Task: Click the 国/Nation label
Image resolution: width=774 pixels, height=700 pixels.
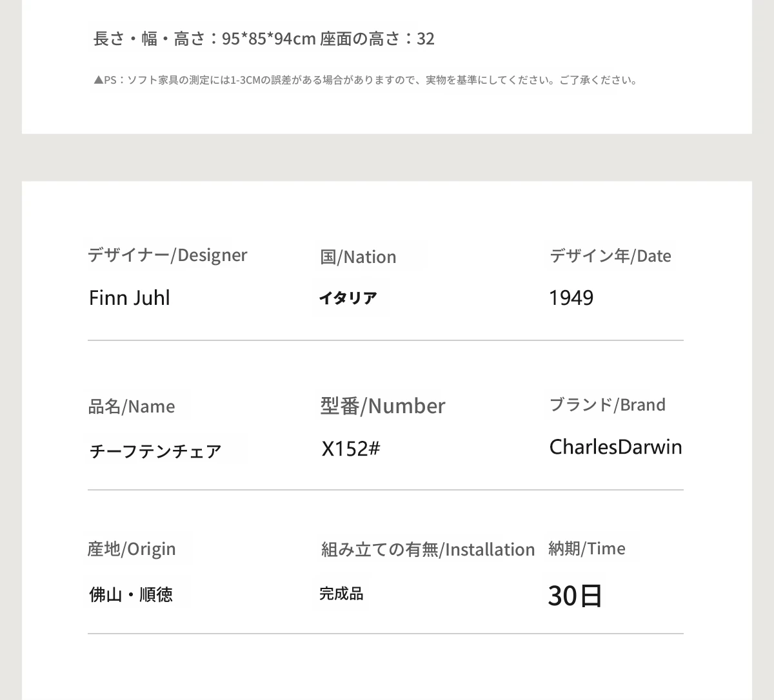Action: pyautogui.click(x=358, y=257)
